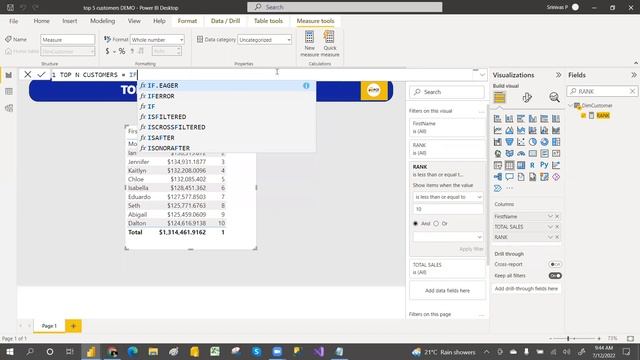Open the Analytics magnifier icon
Image resolution: width=640 pixels, height=360 pixels.
click(x=554, y=97)
